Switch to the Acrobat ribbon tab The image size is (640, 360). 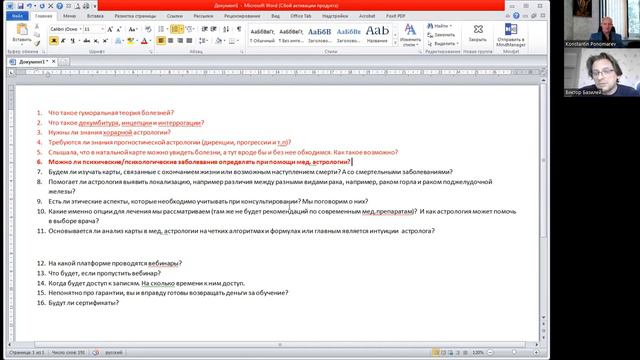tap(367, 16)
